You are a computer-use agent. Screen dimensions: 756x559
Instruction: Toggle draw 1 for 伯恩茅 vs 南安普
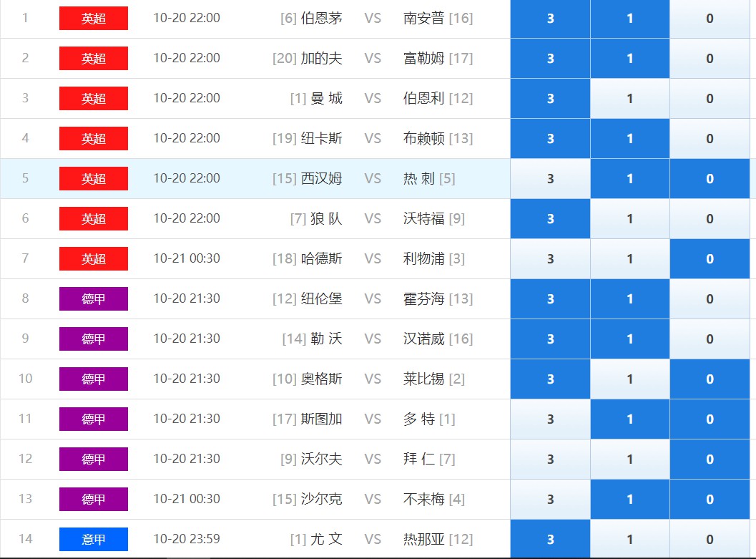click(629, 19)
